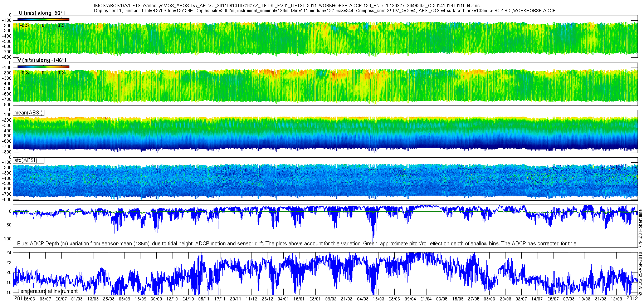Click the '19/08' date tick label
644x304 pixels.
click(585, 299)
